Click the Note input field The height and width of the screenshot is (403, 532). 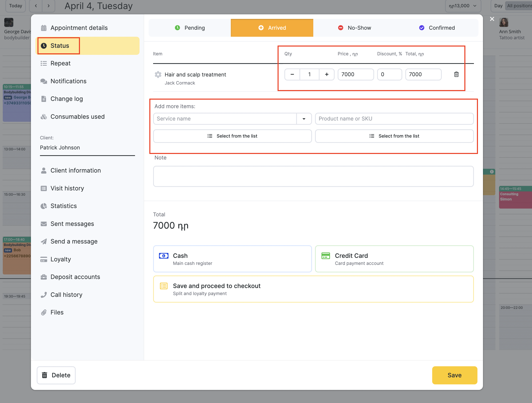pos(314,176)
